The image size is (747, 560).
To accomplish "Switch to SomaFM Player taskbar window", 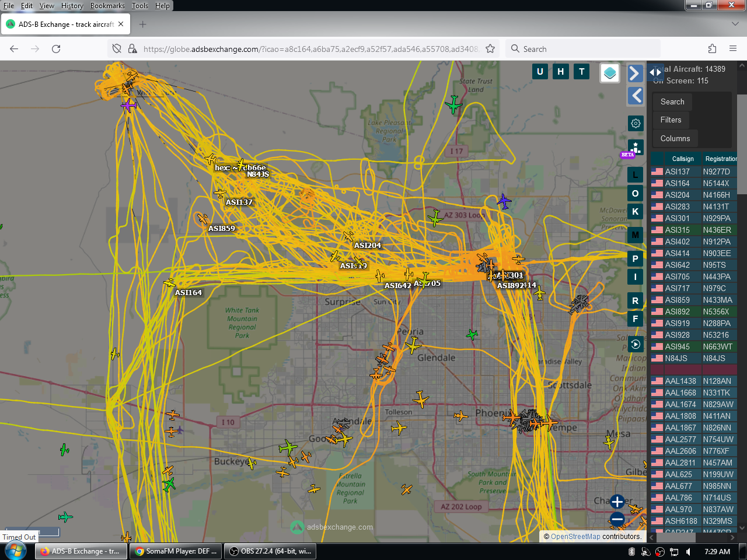I will click(x=176, y=551).
